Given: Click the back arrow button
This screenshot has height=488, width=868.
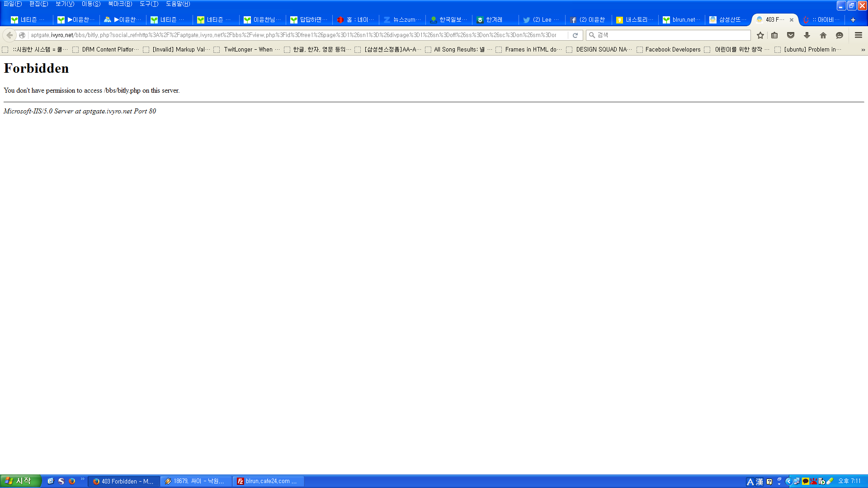Looking at the screenshot, I should 9,35.
